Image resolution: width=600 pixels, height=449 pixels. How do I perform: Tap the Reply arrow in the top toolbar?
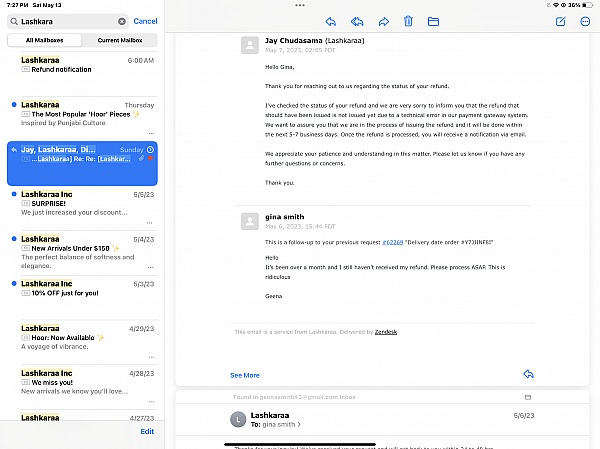pos(331,21)
